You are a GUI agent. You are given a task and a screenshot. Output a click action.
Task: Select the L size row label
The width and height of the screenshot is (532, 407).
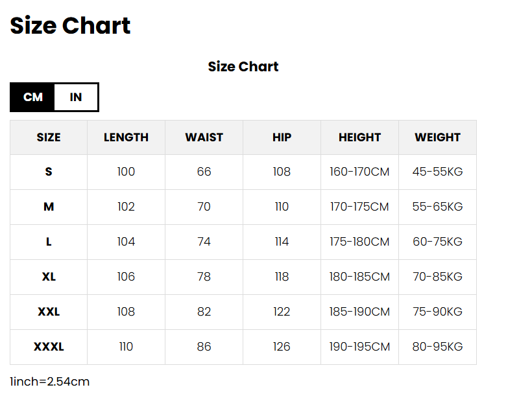coord(49,242)
